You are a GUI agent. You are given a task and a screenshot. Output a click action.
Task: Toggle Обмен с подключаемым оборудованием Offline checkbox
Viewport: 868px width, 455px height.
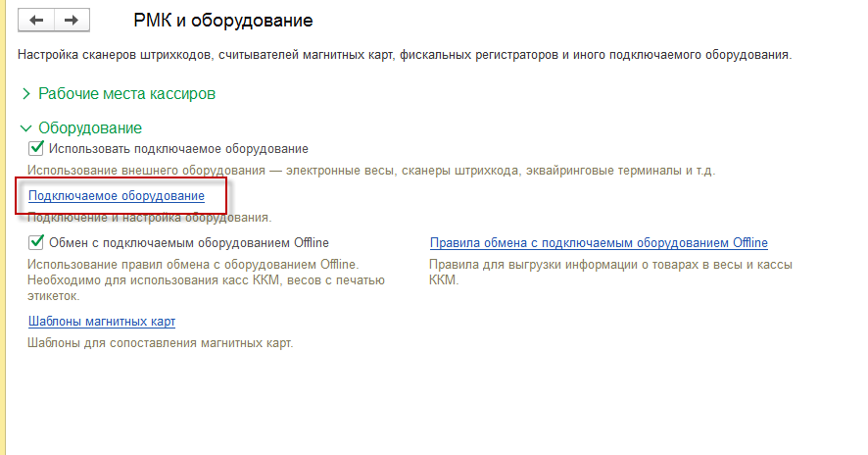(36, 242)
